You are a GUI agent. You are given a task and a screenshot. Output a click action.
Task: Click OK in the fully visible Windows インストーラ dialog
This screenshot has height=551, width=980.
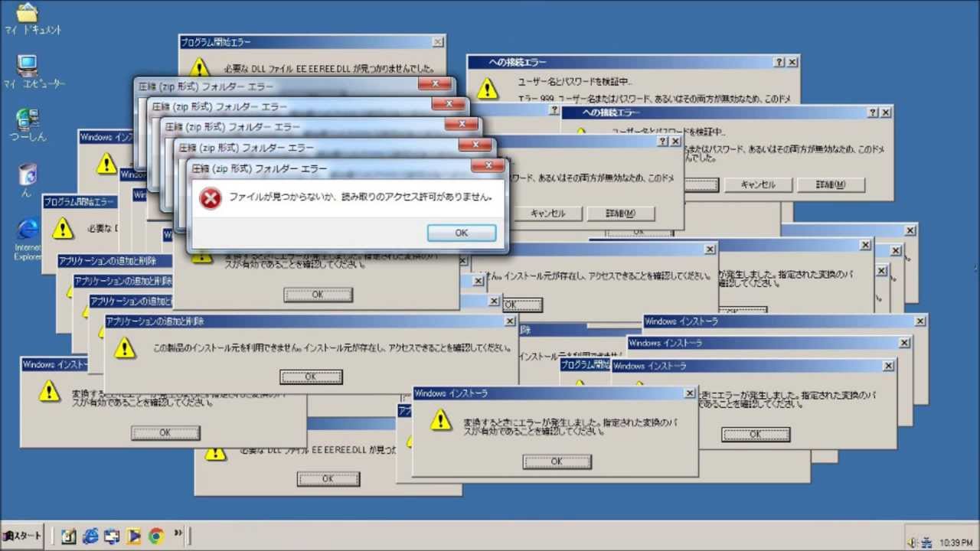point(557,461)
